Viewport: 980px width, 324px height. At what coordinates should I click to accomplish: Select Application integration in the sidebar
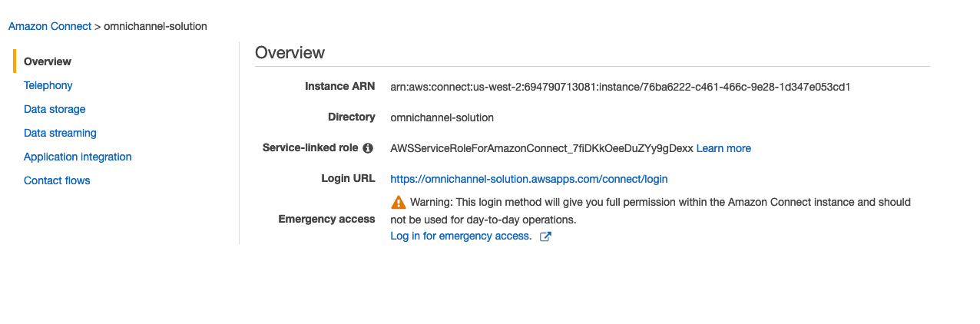click(x=78, y=157)
